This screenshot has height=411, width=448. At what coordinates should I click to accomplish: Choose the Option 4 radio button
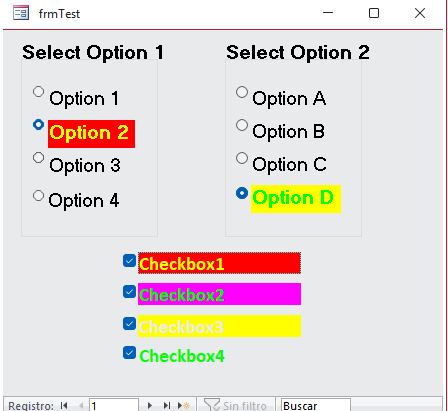pyautogui.click(x=38, y=196)
